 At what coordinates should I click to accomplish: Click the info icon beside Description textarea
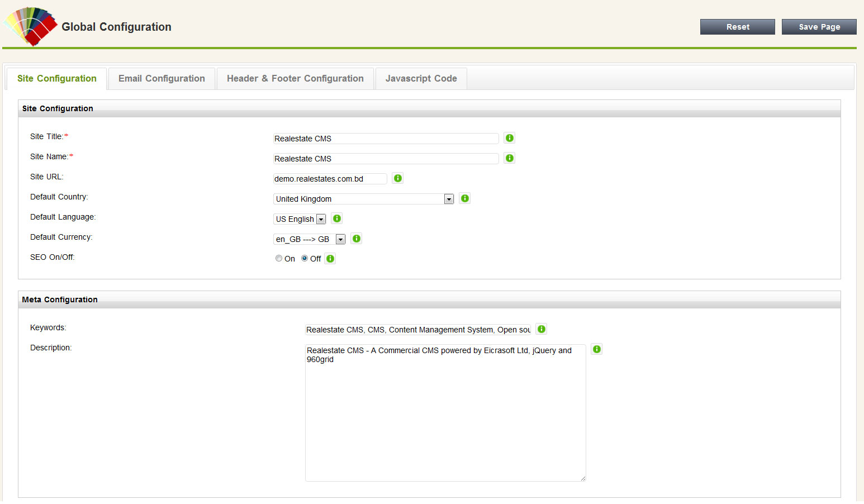tap(596, 349)
